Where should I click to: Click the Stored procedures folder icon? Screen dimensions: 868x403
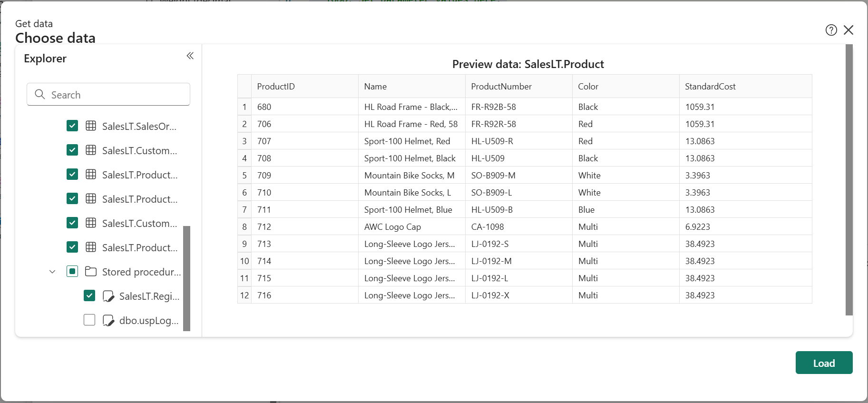(90, 272)
